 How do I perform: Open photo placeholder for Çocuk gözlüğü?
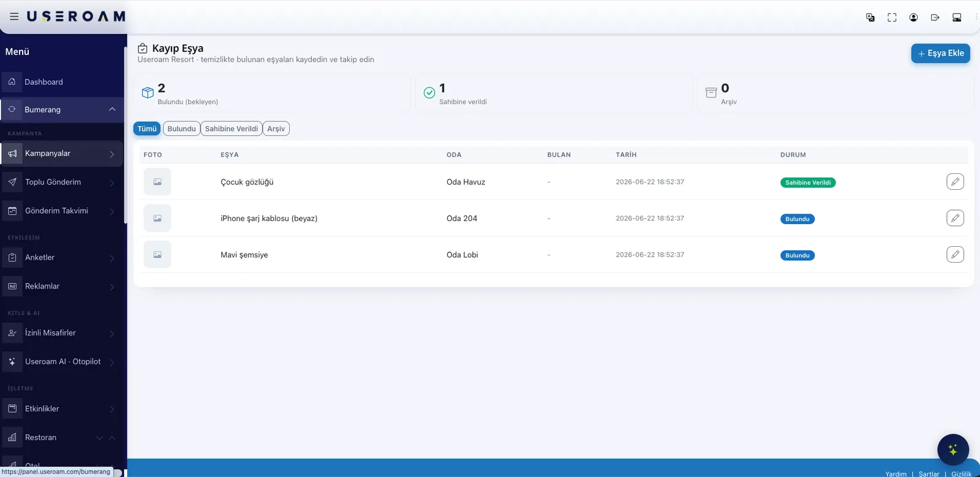tap(157, 182)
